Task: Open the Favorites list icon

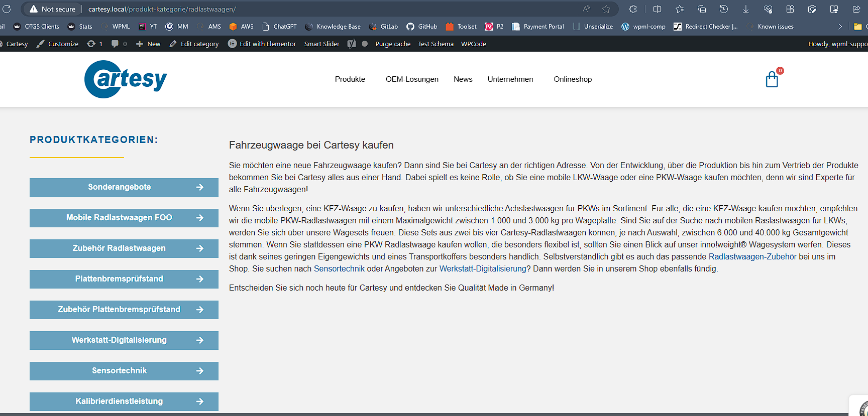Action: point(680,9)
